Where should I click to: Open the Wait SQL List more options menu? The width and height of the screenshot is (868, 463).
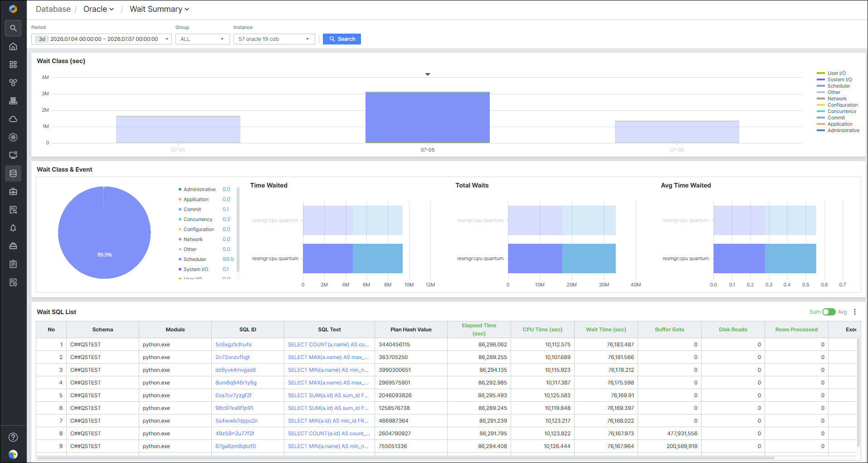[855, 312]
